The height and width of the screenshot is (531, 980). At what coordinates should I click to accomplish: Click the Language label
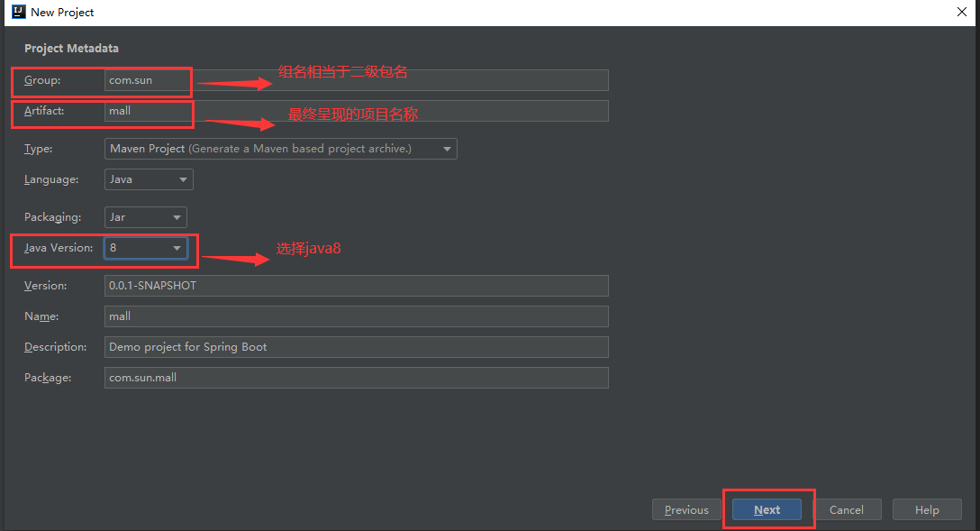52,179
